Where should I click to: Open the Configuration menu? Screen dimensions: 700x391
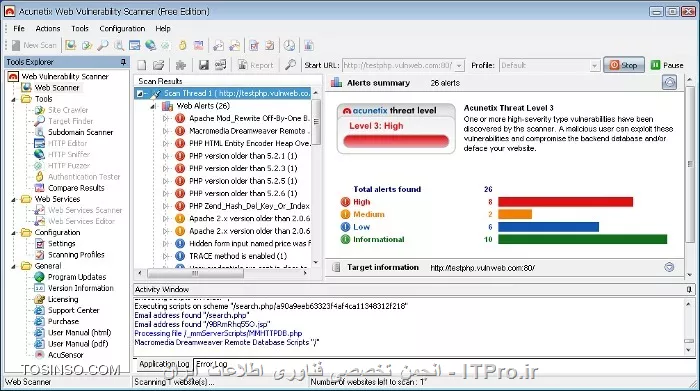[122, 29]
